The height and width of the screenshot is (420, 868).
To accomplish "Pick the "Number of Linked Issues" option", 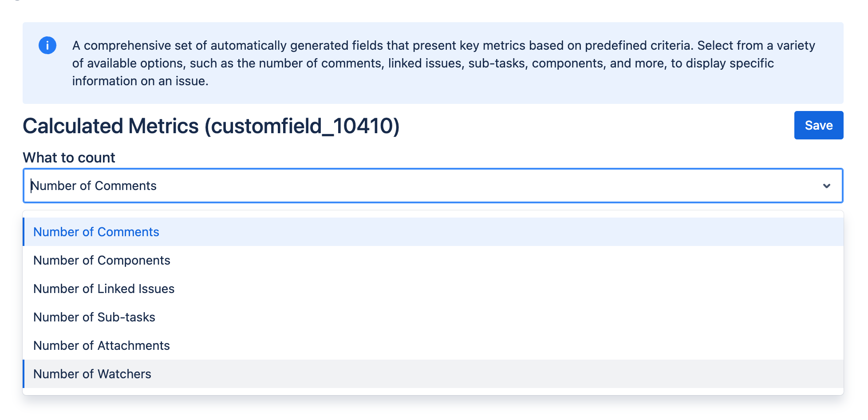I will (x=104, y=289).
